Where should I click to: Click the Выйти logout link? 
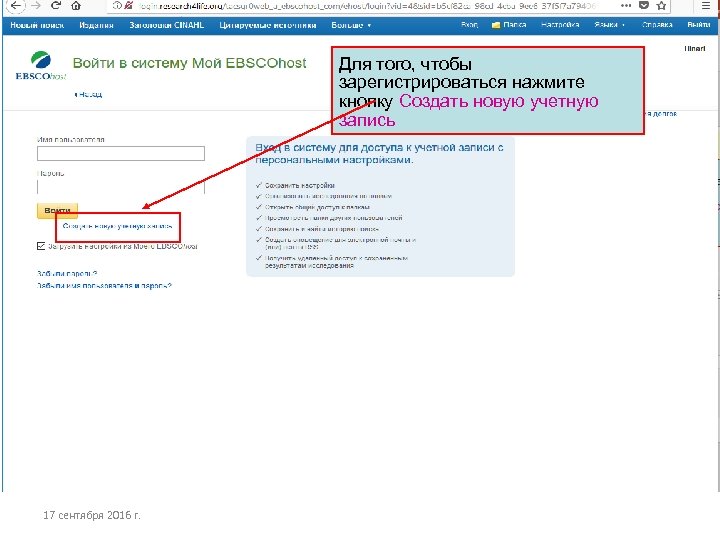click(x=698, y=25)
